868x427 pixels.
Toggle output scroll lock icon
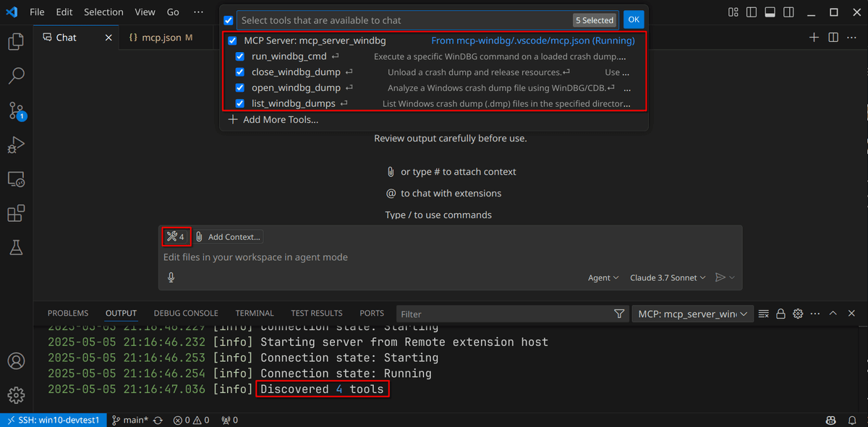tap(781, 314)
